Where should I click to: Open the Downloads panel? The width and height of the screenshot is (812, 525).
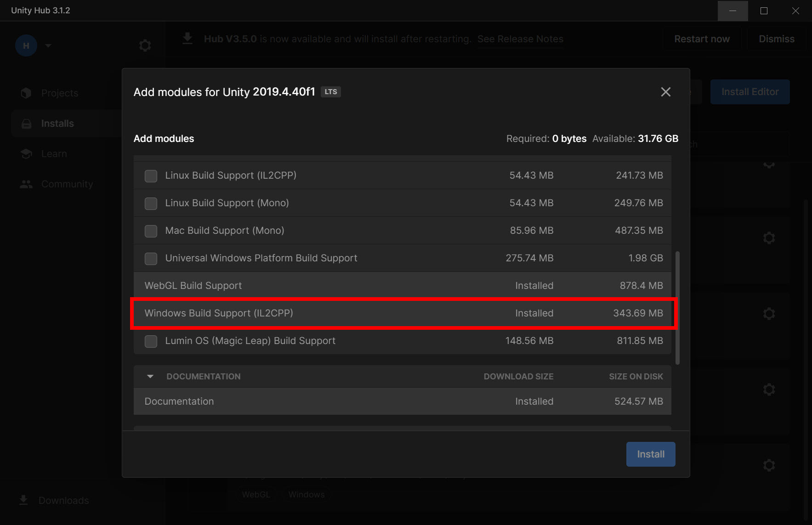coord(64,501)
